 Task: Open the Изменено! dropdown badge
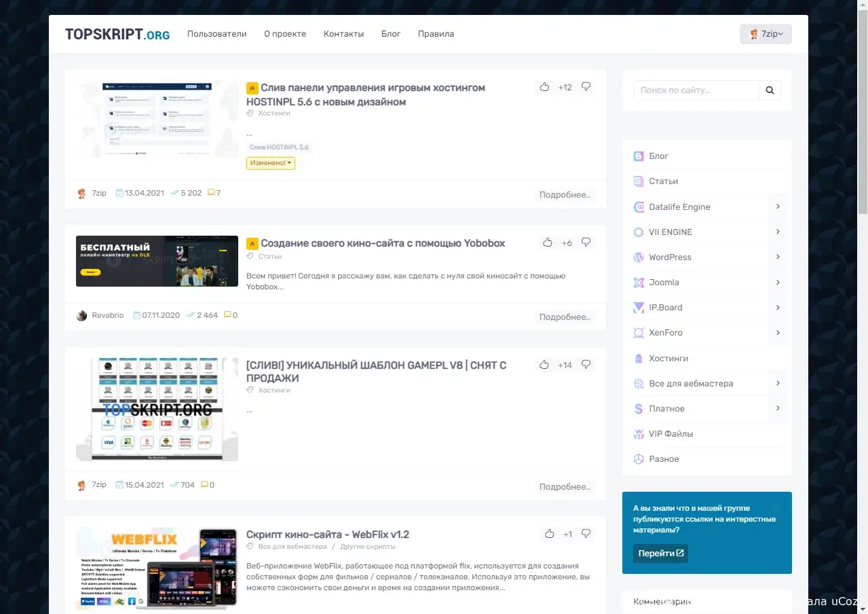tap(271, 163)
